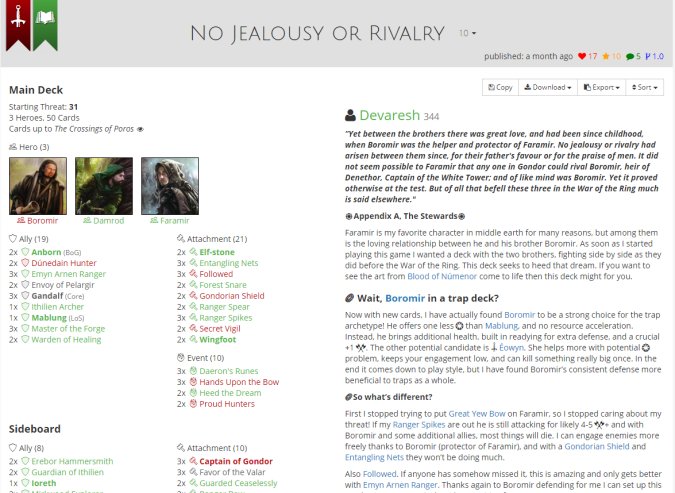Click shield icon beside Warden of Healing
675x493 pixels.
(x=25, y=340)
